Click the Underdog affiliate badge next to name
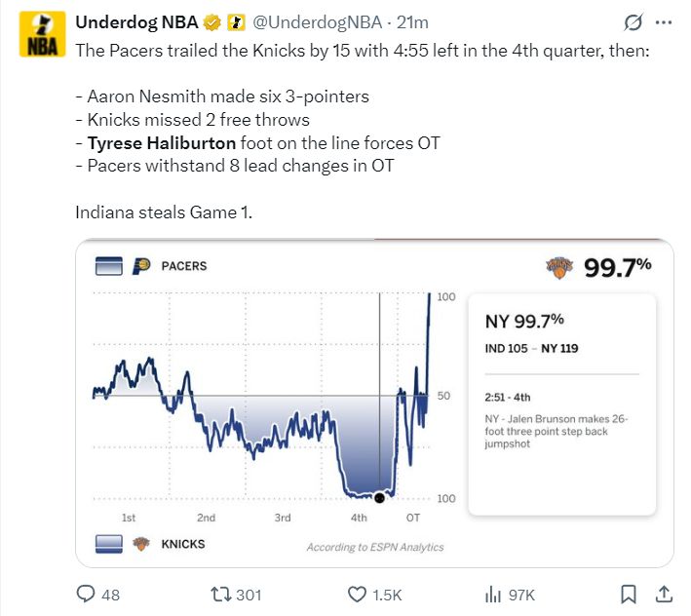The width and height of the screenshot is (691, 616). pos(236,22)
